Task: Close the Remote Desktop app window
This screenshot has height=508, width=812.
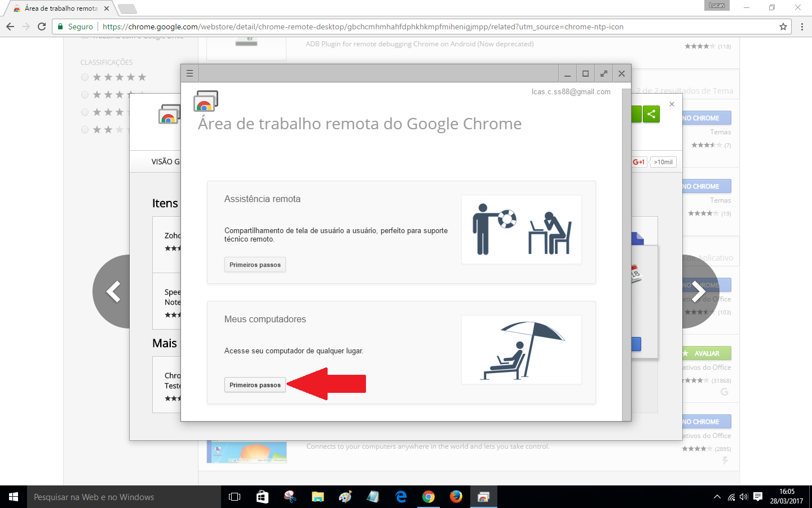Action: pyautogui.click(x=621, y=73)
